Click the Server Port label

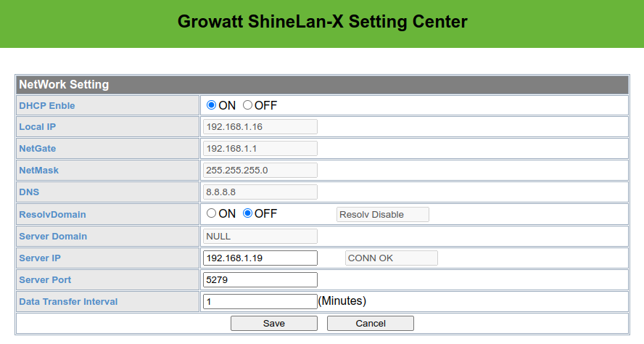pos(45,280)
